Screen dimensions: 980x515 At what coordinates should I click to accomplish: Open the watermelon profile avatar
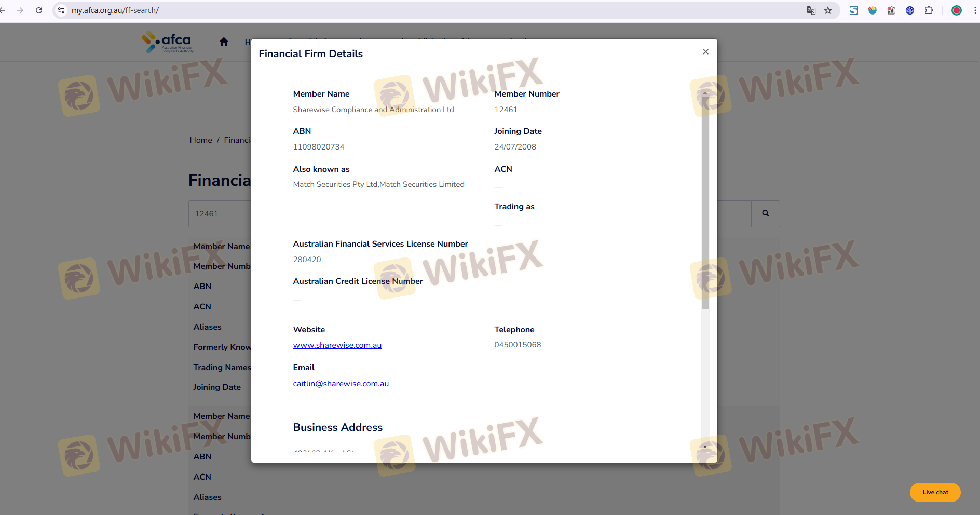point(957,10)
